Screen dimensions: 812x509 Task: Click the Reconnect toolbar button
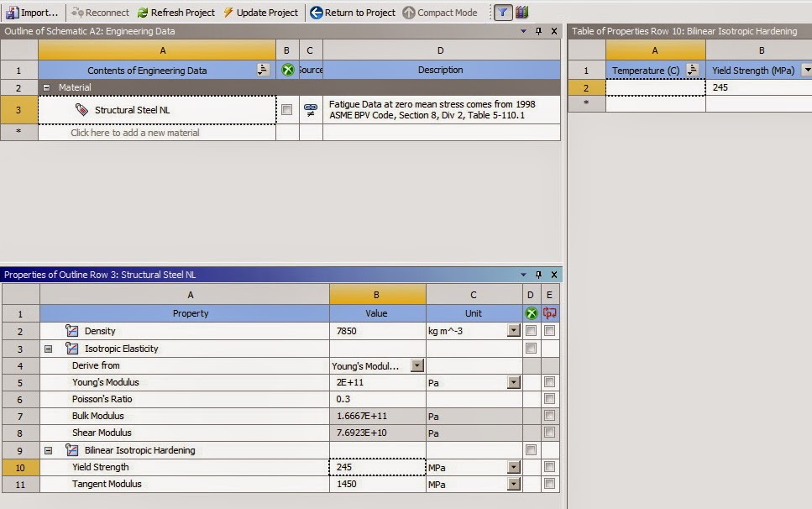[x=100, y=13]
